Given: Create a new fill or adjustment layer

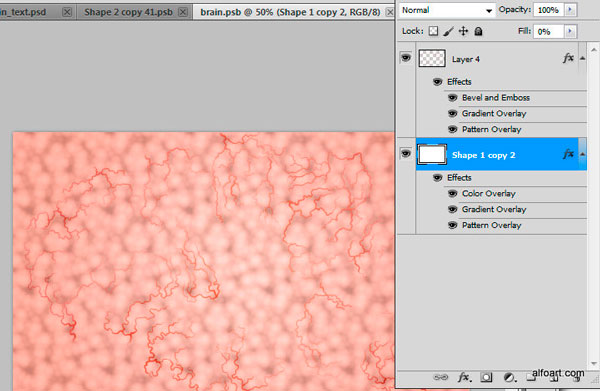Looking at the screenshot, I should click(x=509, y=377).
